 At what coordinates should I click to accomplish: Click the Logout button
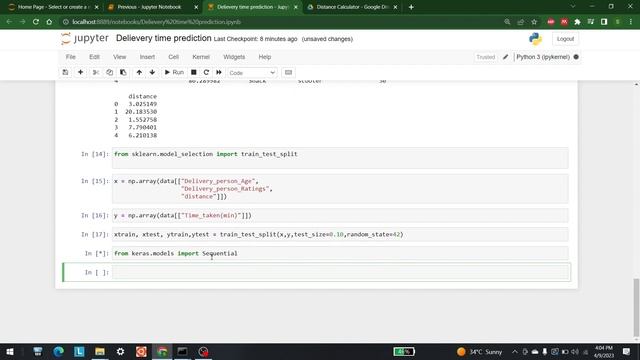pyautogui.click(x=565, y=39)
